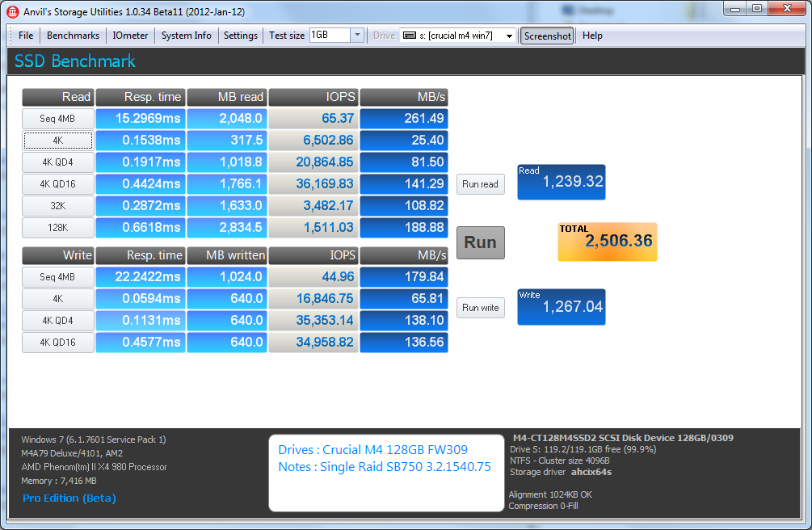Select the Read 4K QD4 test button
The height and width of the screenshot is (530, 812).
[x=58, y=162]
